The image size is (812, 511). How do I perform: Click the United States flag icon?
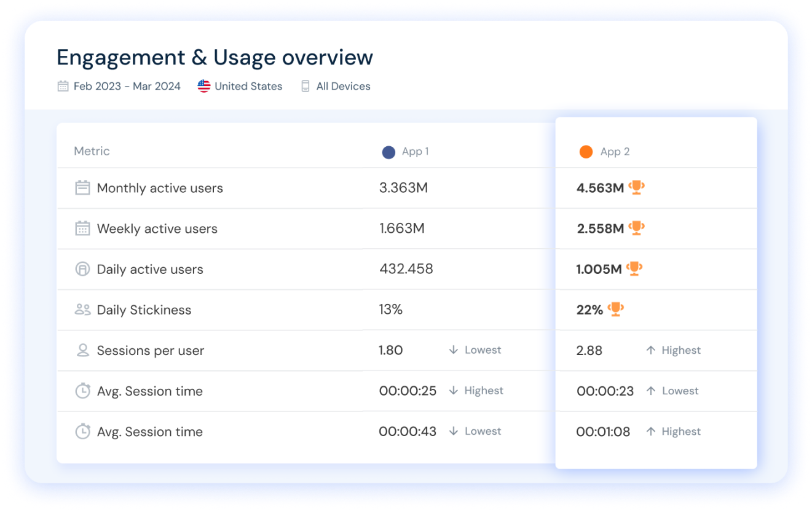point(204,87)
